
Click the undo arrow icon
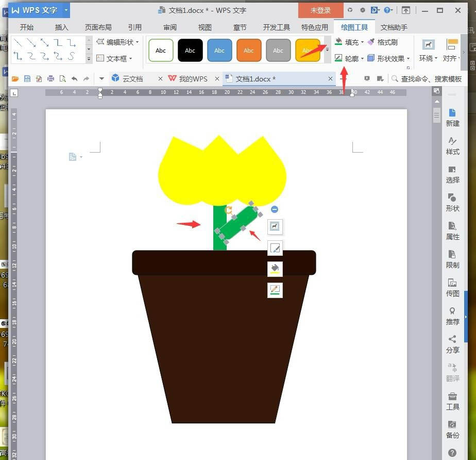click(x=74, y=79)
